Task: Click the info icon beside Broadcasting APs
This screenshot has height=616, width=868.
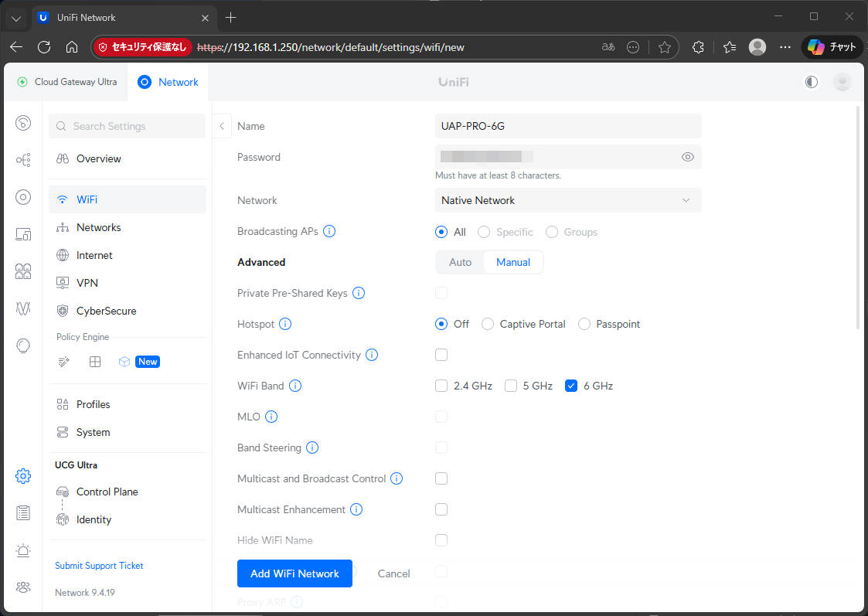Action: pyautogui.click(x=329, y=231)
